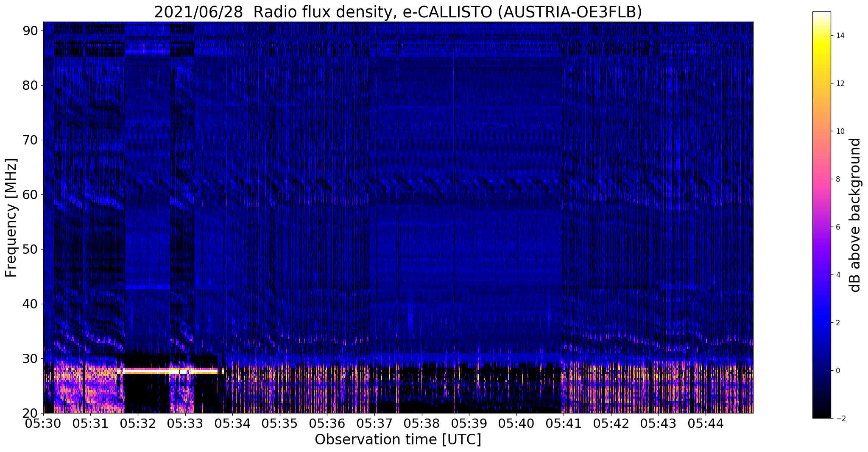Click the colorbar tick value 10
This screenshot has height=452, width=868.
pyautogui.click(x=840, y=131)
